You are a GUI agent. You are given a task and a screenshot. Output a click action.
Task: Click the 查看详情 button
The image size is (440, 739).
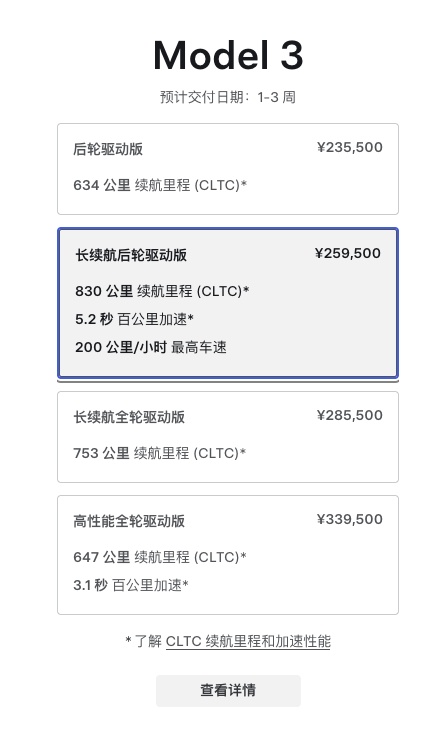pos(228,690)
